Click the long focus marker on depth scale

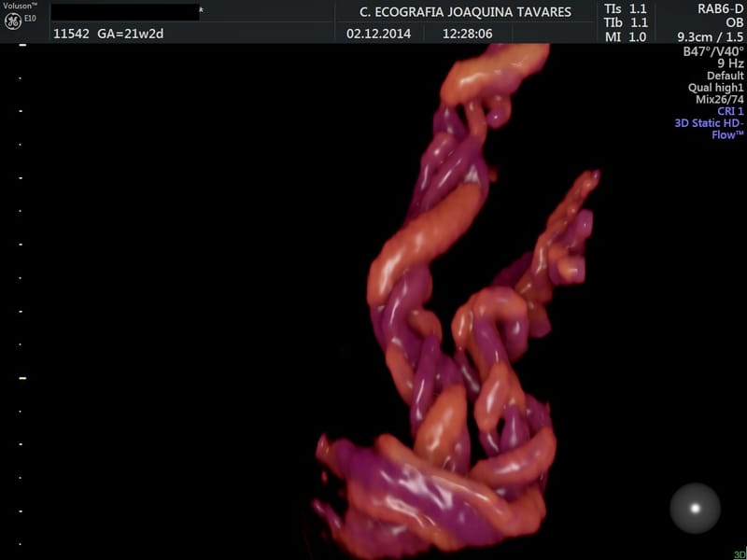22,378
